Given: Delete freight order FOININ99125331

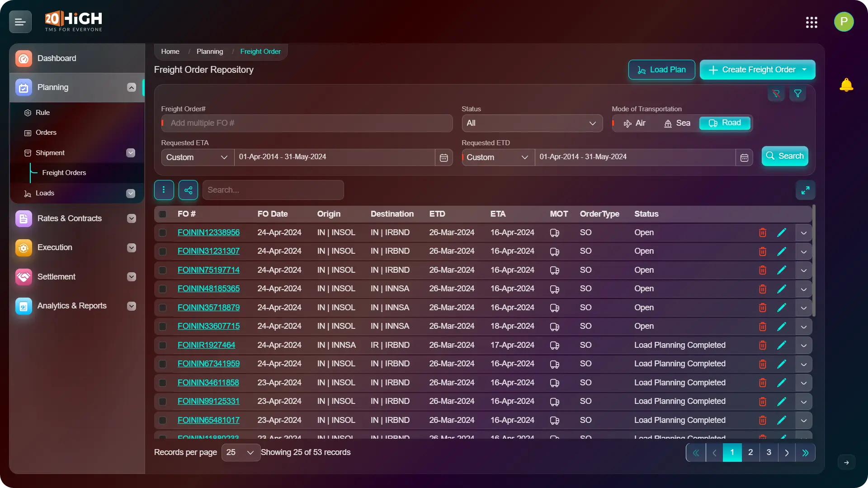Looking at the screenshot, I should click(x=763, y=402).
